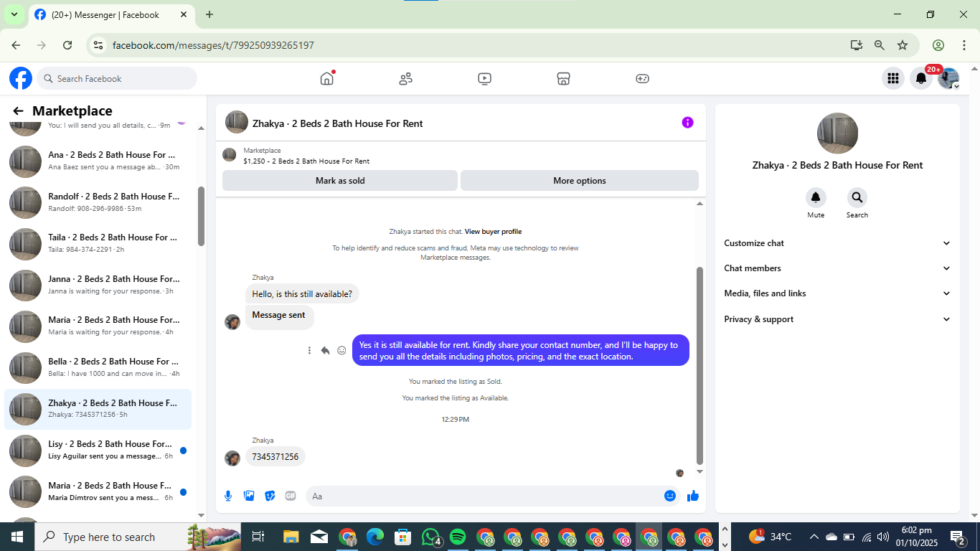Open the account profile dropdown
This screenshot has height=551, width=980.
[948, 78]
